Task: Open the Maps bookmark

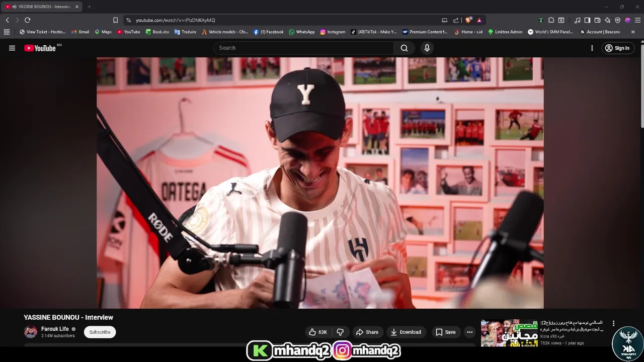Action: (x=103, y=32)
